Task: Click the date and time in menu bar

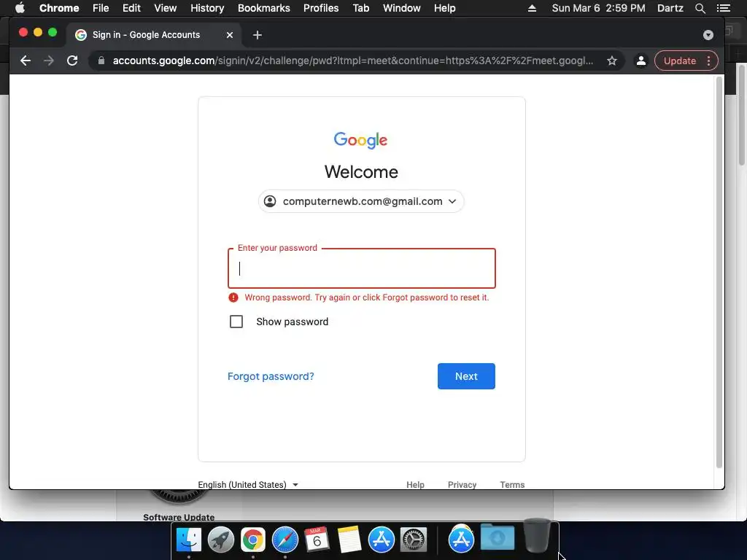Action: [598, 8]
